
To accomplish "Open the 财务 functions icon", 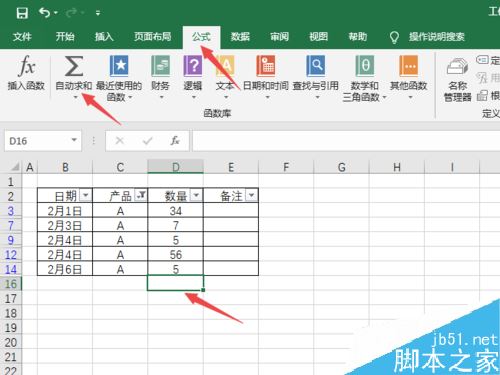I will coord(161,66).
